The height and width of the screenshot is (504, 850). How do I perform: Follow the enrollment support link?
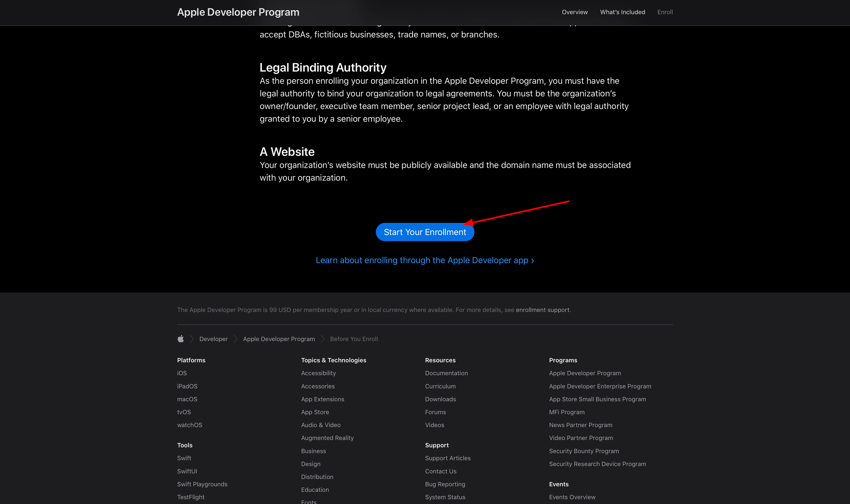[x=542, y=310]
